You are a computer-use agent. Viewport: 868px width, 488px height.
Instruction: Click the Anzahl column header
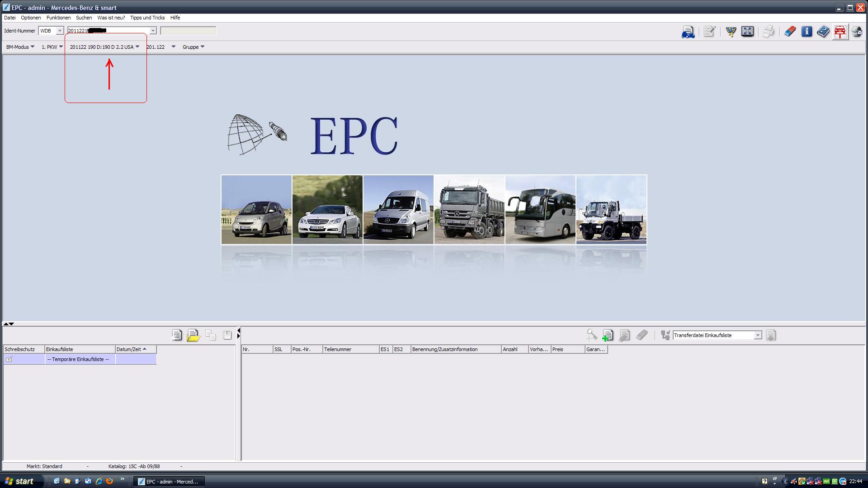(x=515, y=349)
